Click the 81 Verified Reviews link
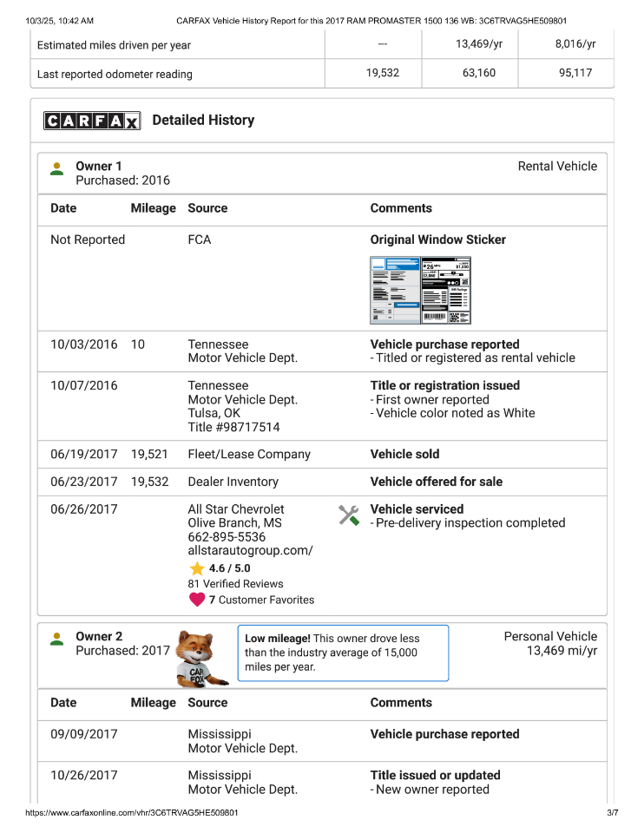The width and height of the screenshot is (644, 833). coord(235,584)
